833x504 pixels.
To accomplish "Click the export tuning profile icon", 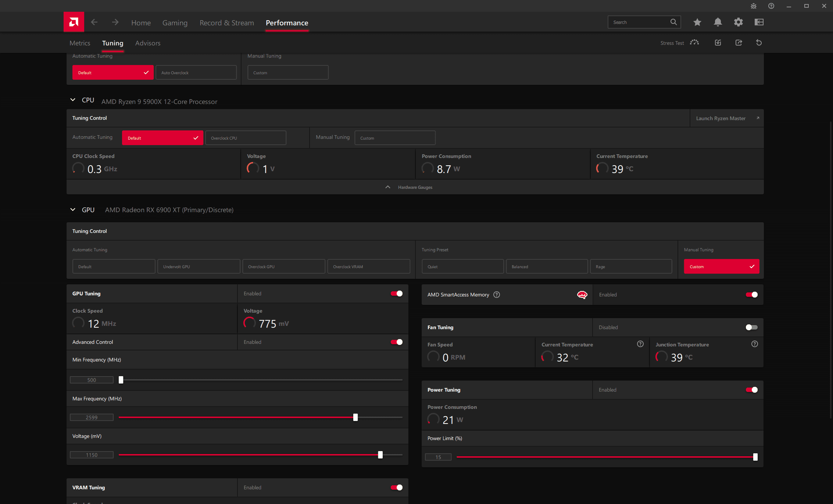I will [x=738, y=43].
